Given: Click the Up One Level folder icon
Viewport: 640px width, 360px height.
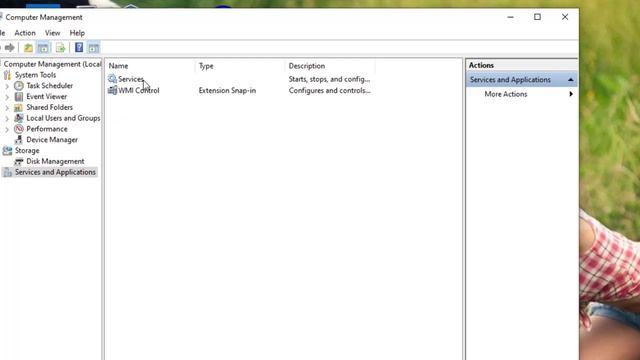Looking at the screenshot, I should 28,48.
